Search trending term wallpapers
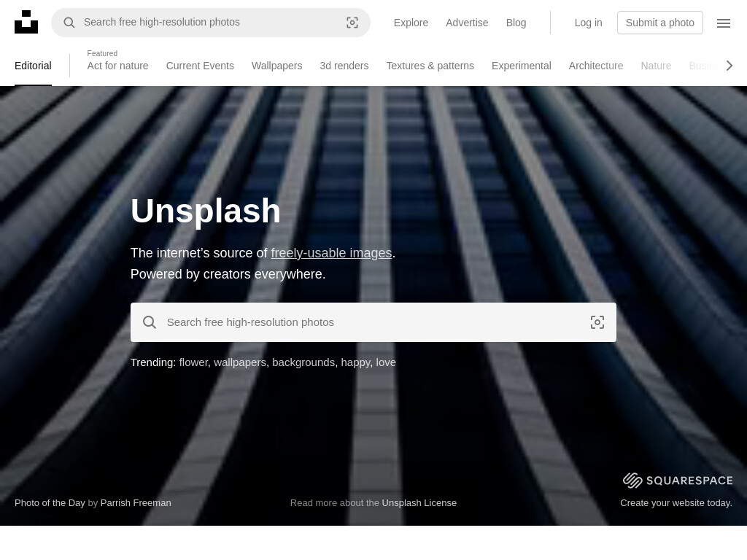The image size is (747, 560). (x=240, y=362)
